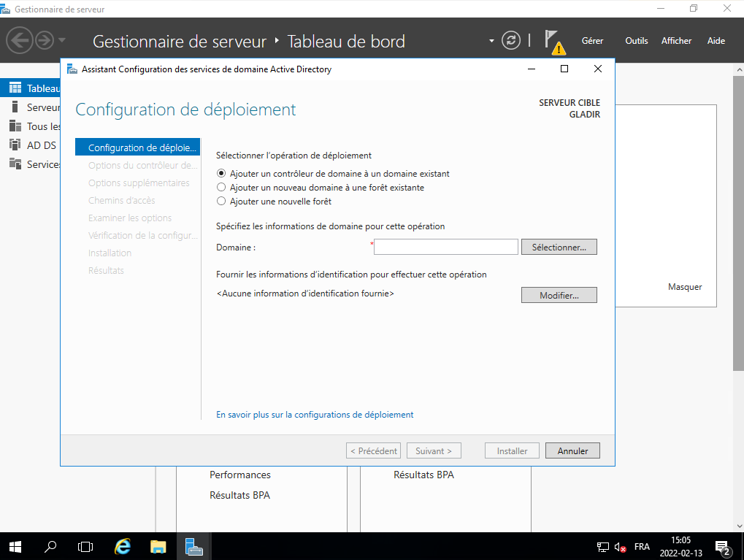Click the FRA language indicator

tap(642, 547)
